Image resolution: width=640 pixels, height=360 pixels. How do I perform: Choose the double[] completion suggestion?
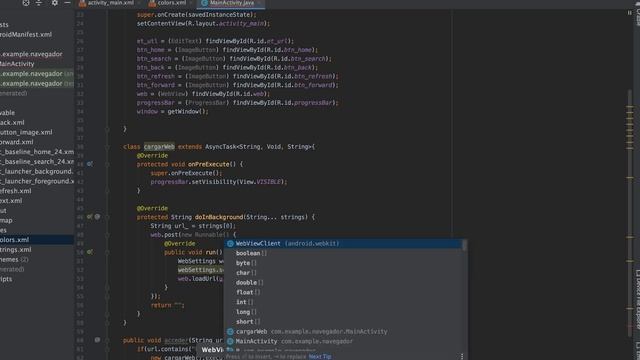[342, 282]
